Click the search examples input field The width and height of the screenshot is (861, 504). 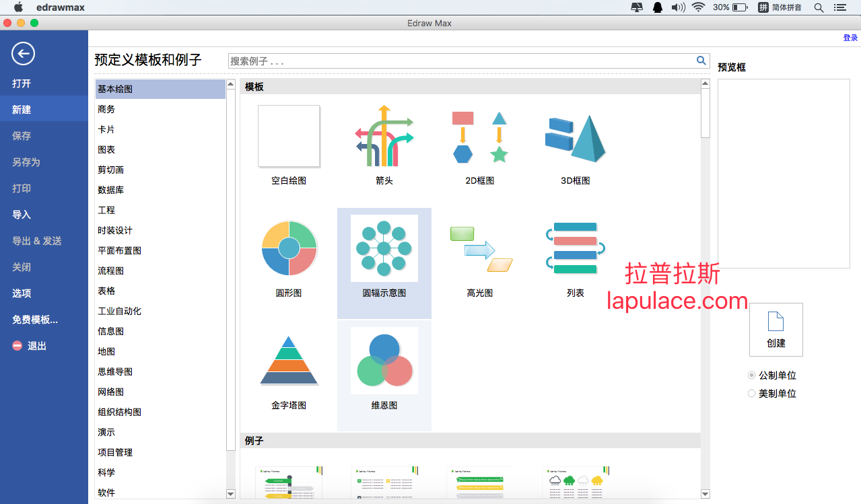[462, 61]
